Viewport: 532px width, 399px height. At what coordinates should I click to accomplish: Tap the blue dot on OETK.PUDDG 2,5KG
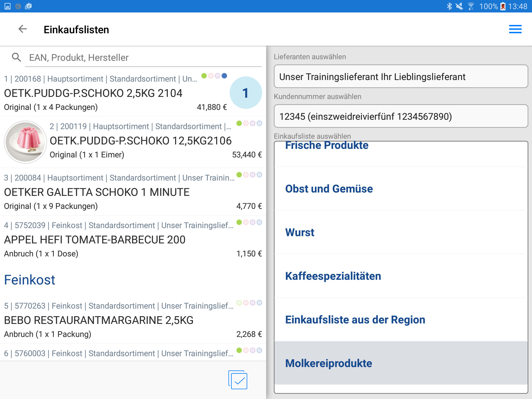pos(224,76)
